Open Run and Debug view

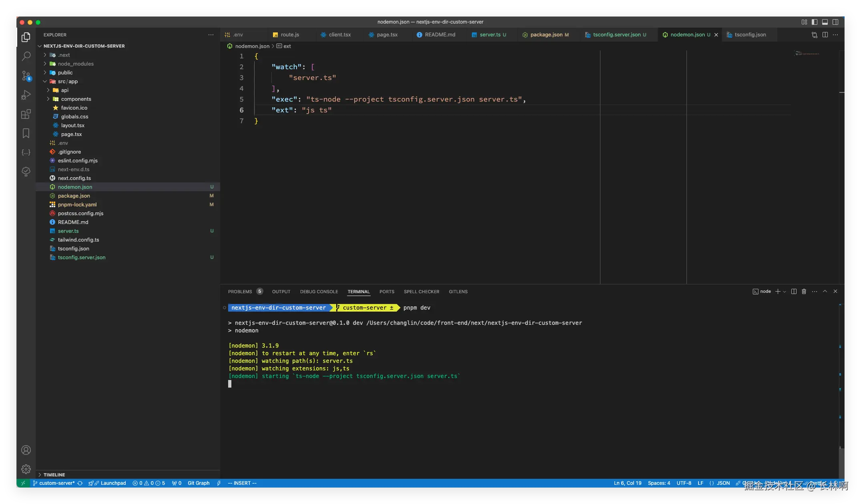coord(26,95)
